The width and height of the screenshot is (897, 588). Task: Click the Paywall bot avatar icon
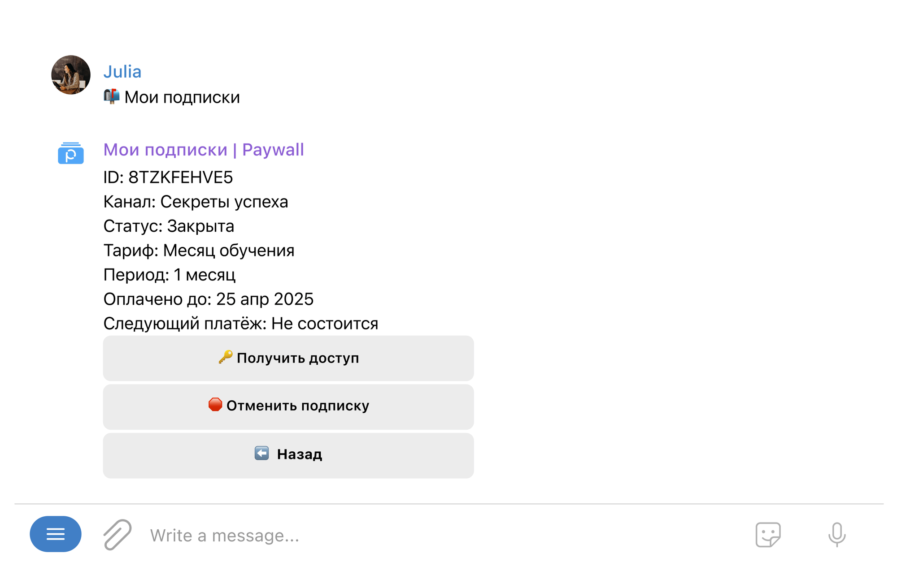tap(71, 153)
